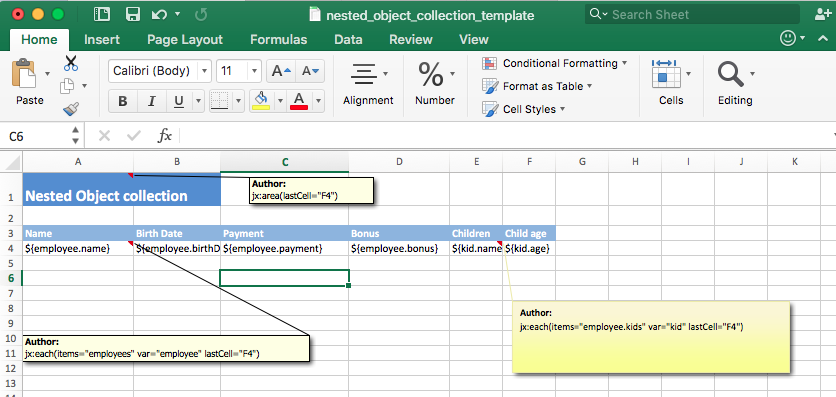Click the Select All corner triangle
836x397 pixels.
point(11,162)
